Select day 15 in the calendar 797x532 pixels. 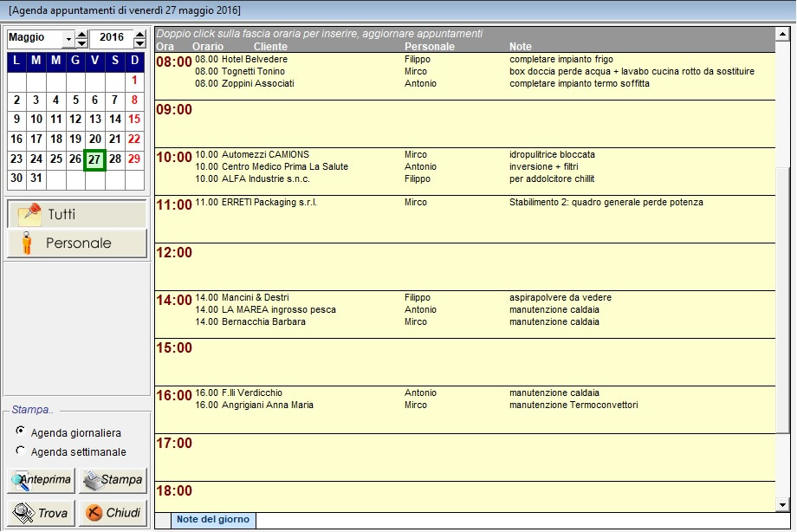coord(134,120)
